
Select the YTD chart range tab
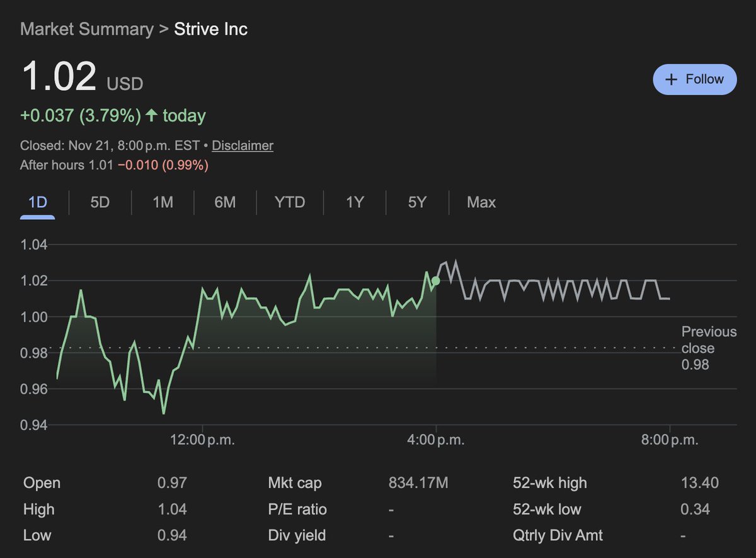coord(290,202)
